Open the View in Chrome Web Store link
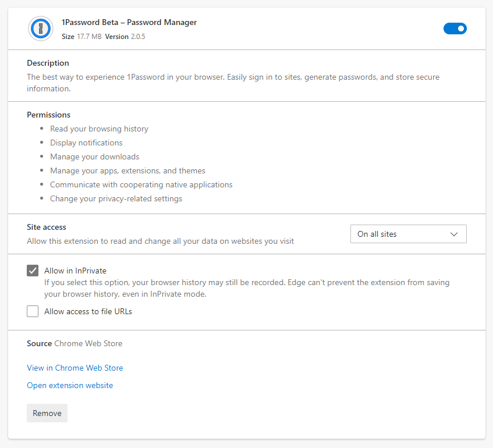 click(x=75, y=368)
